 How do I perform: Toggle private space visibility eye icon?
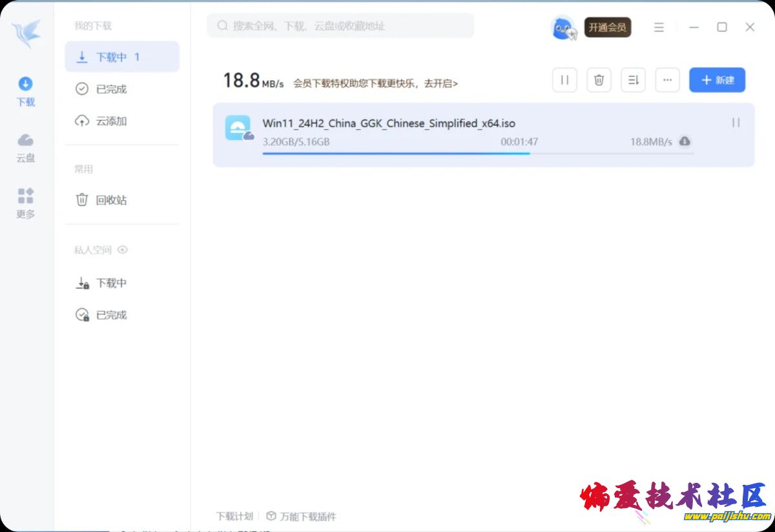coord(123,250)
